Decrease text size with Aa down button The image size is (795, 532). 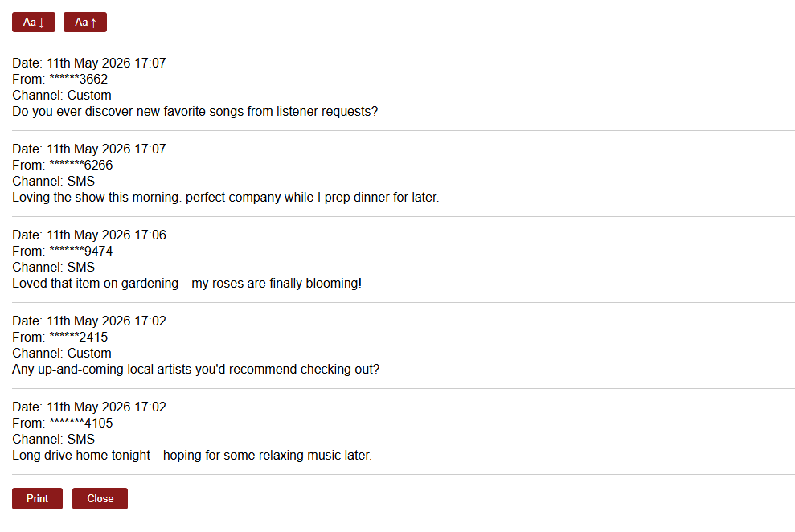click(34, 23)
